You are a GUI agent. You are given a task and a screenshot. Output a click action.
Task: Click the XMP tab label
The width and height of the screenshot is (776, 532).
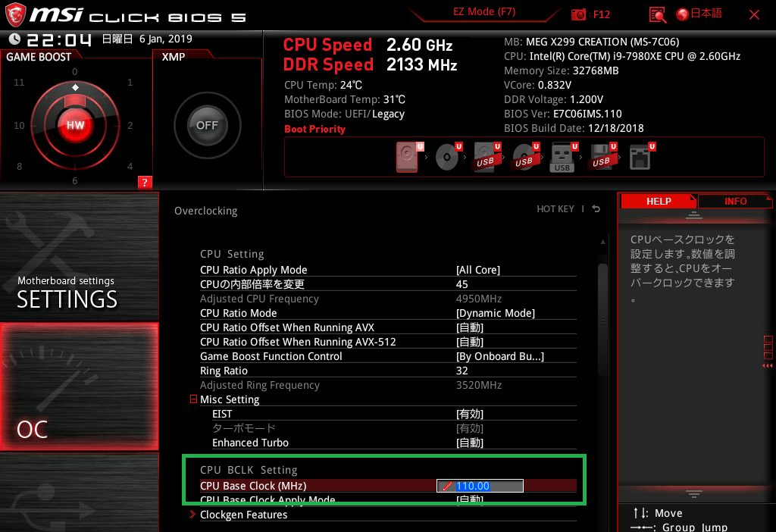[x=174, y=57]
